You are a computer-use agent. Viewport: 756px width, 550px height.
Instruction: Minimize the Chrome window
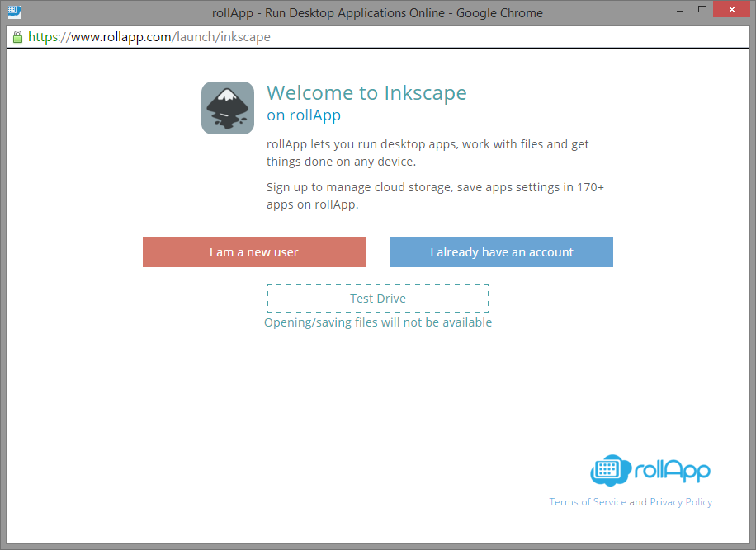point(680,10)
